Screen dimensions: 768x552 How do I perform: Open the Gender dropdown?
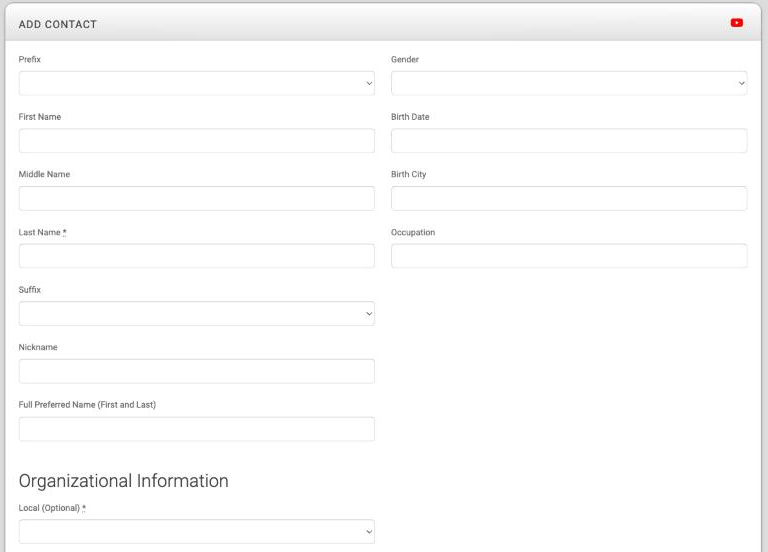pyautogui.click(x=569, y=83)
